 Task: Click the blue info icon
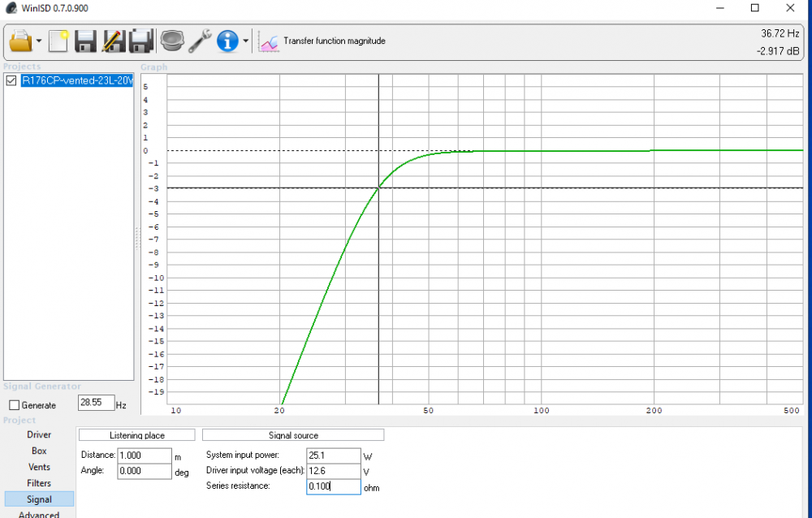[x=228, y=41]
